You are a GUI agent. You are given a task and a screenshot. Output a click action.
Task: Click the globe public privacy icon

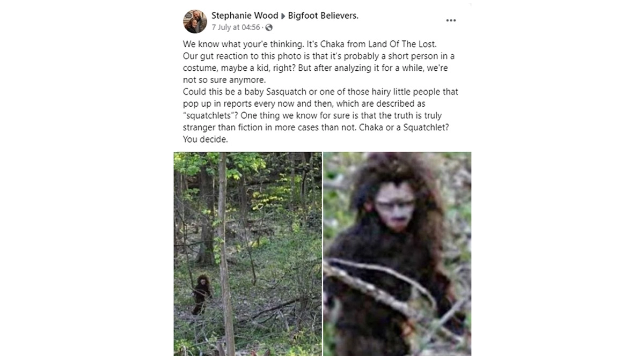[269, 27]
